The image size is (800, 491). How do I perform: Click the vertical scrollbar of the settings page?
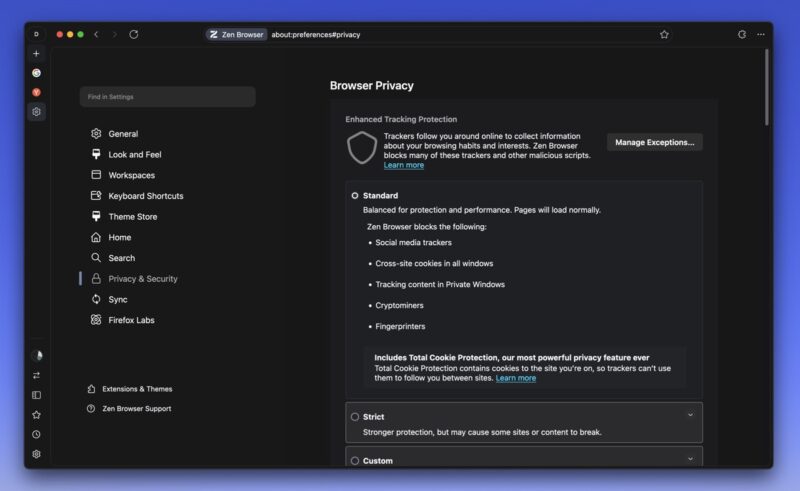[x=766, y=87]
